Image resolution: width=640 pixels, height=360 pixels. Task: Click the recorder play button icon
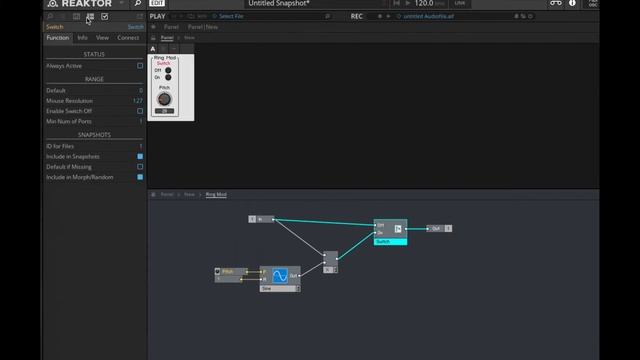click(388, 16)
